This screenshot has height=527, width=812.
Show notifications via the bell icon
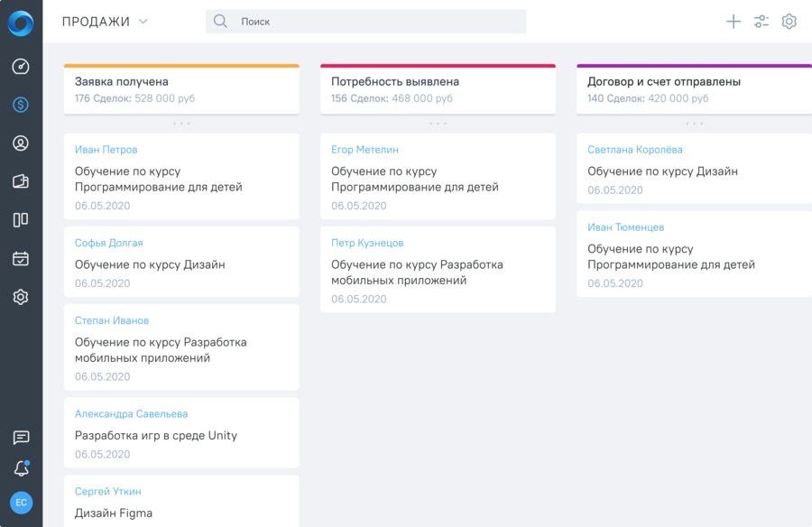point(22,468)
